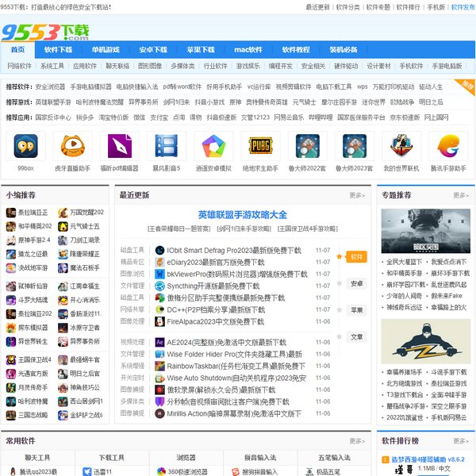Screen dimensions: 476x476
Task: Switch to the 安卓 tab in 最近更新
Action: click(x=357, y=283)
